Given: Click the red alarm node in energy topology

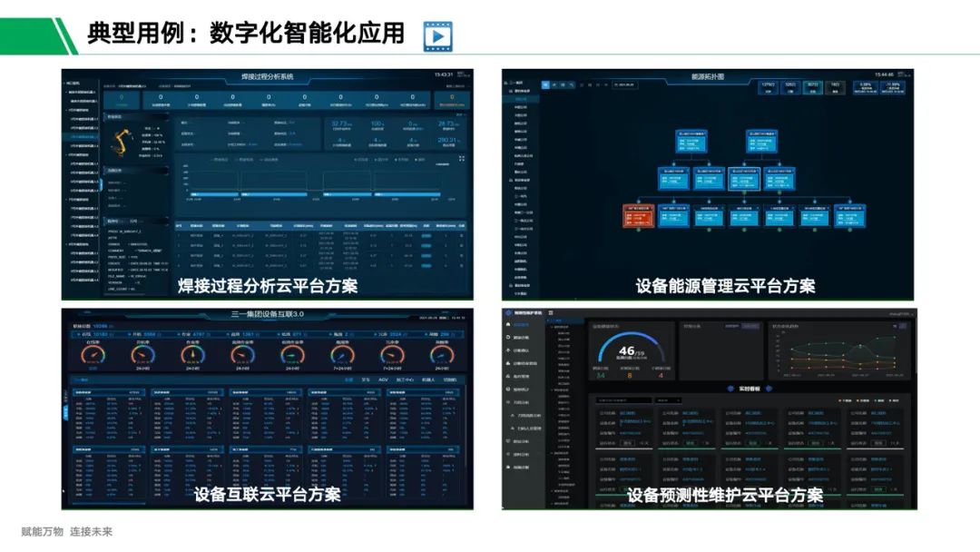Looking at the screenshot, I should pos(641,215).
